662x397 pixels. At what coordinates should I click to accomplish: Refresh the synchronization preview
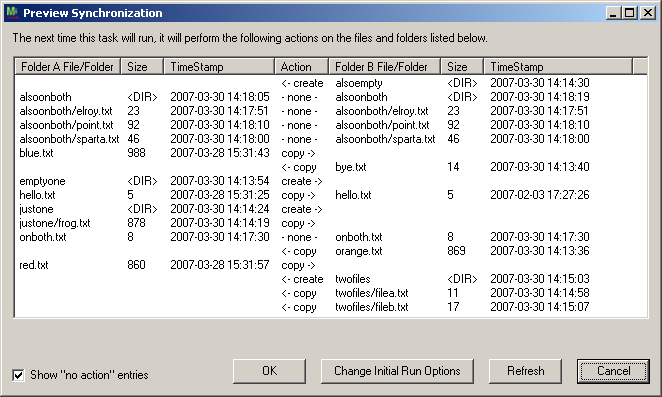pos(525,371)
